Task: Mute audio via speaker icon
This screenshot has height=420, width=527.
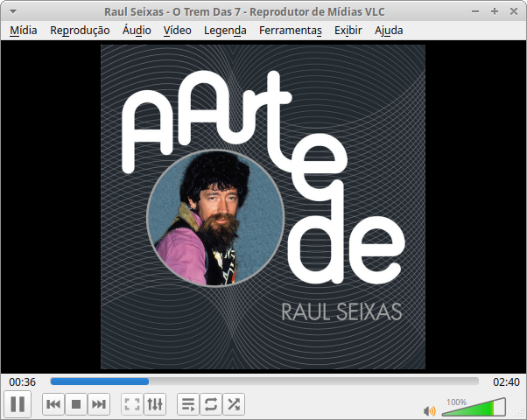Action: [x=430, y=410]
